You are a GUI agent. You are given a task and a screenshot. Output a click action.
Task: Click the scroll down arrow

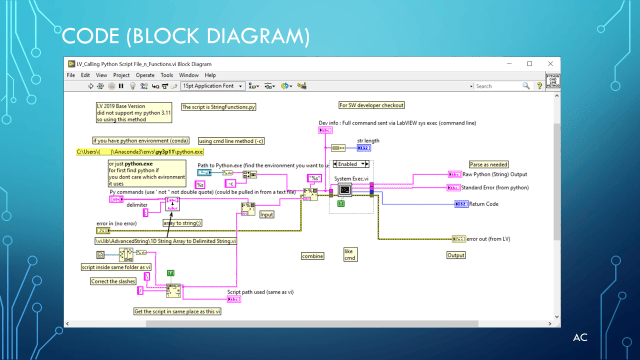click(557, 317)
